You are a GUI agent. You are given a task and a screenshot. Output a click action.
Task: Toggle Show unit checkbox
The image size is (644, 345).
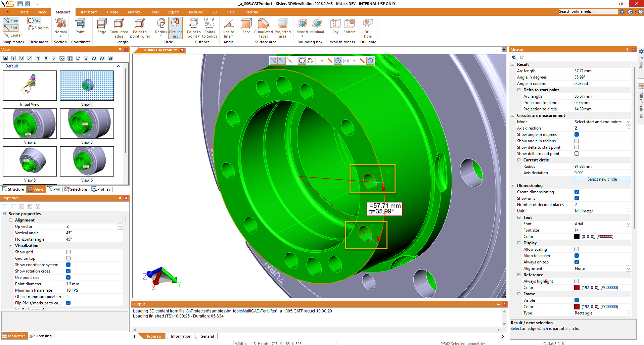(x=577, y=198)
